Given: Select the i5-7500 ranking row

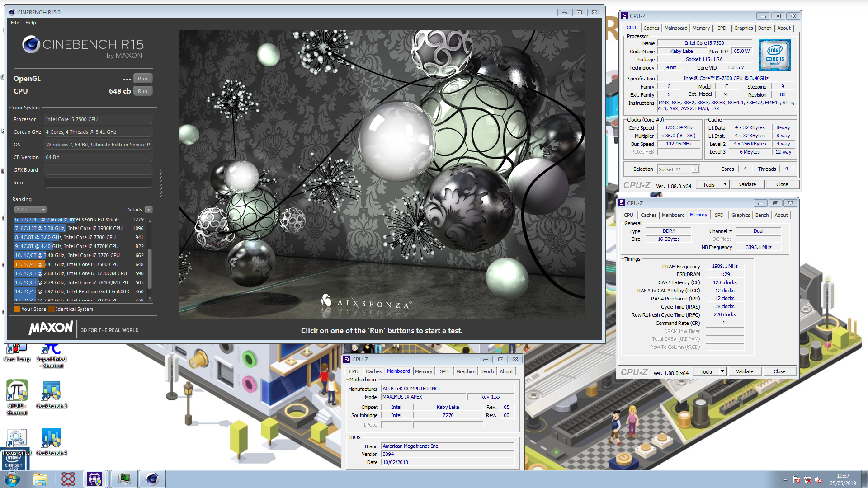Looking at the screenshot, I should [80, 264].
